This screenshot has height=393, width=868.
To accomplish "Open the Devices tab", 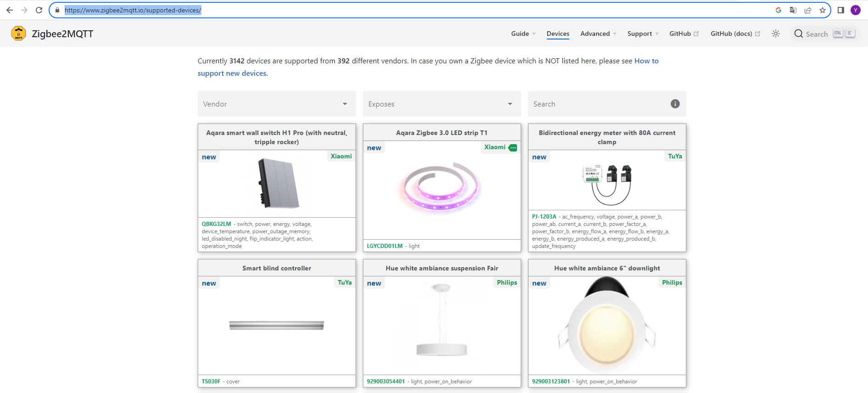I will click(x=558, y=34).
